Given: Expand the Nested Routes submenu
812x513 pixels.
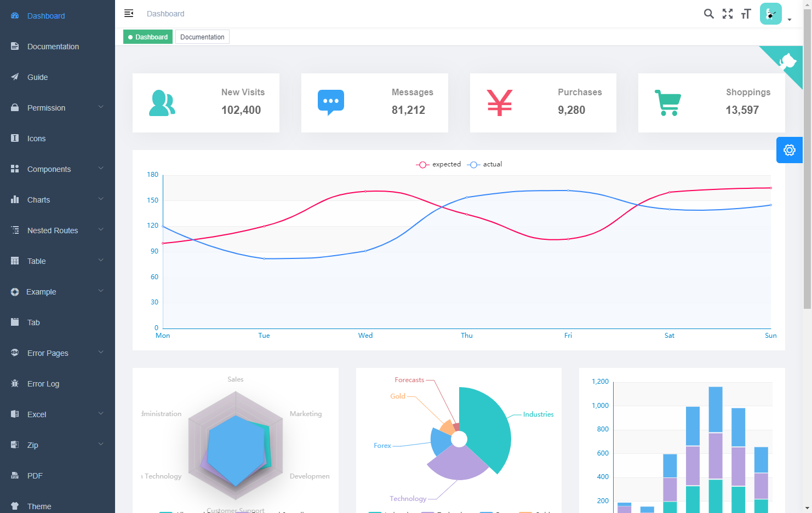Looking at the screenshot, I should 58,230.
